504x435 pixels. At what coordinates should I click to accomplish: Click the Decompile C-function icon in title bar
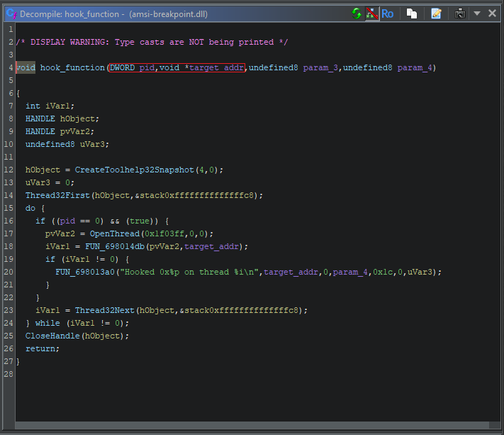11,13
